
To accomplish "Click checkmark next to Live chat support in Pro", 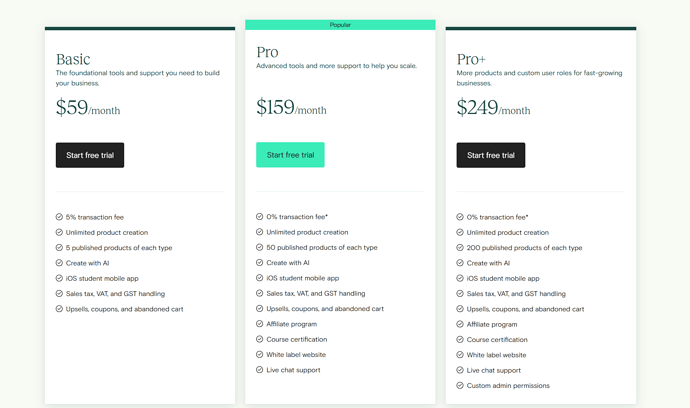I will [x=260, y=370].
